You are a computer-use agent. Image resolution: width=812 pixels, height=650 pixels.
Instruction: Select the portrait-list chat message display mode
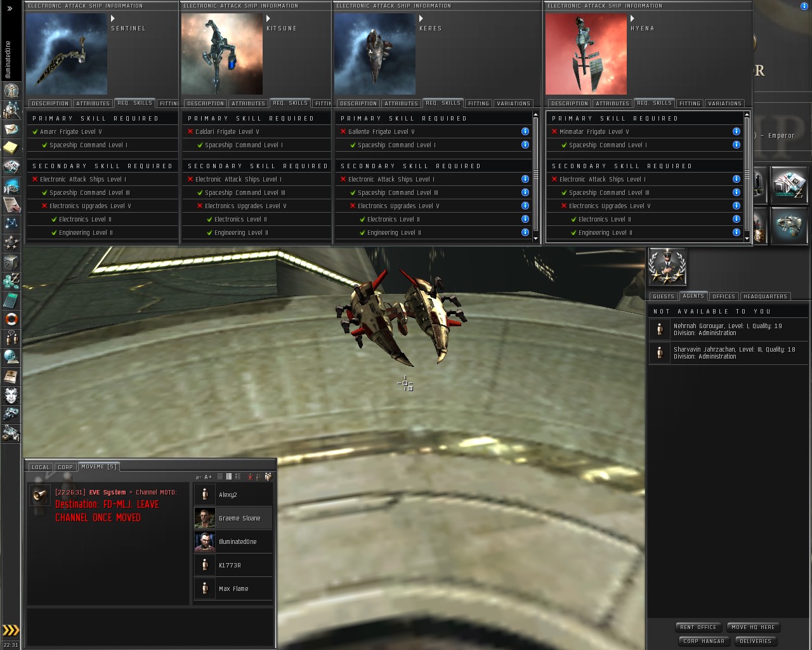(238, 477)
